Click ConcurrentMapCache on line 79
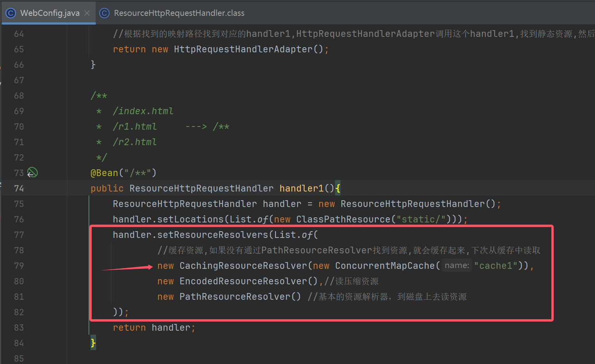Screen dimensions: 595x364 (x=385, y=266)
